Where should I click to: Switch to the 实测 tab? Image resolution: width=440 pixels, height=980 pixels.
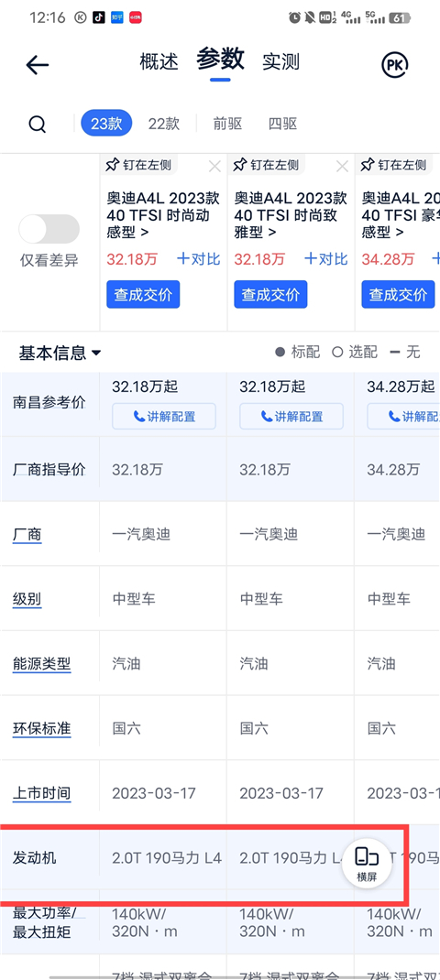point(281,61)
